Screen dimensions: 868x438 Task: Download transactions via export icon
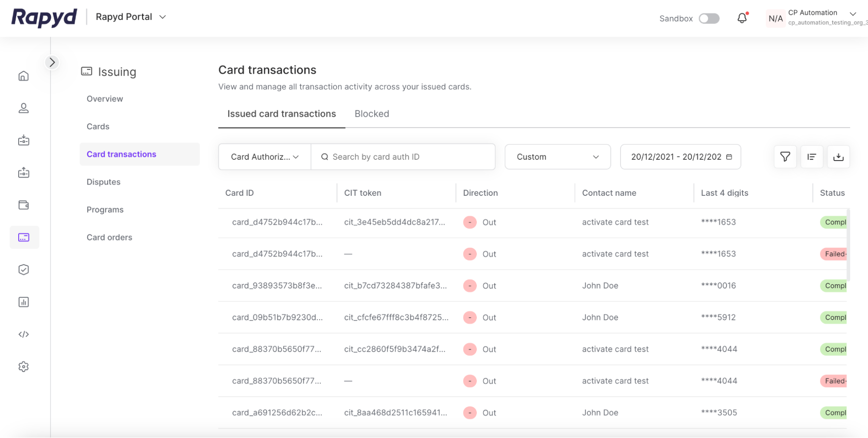[838, 157]
